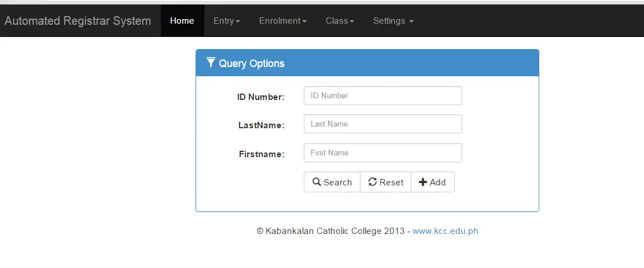644x268 pixels.
Task: Click the Search button label
Action: 337,183
